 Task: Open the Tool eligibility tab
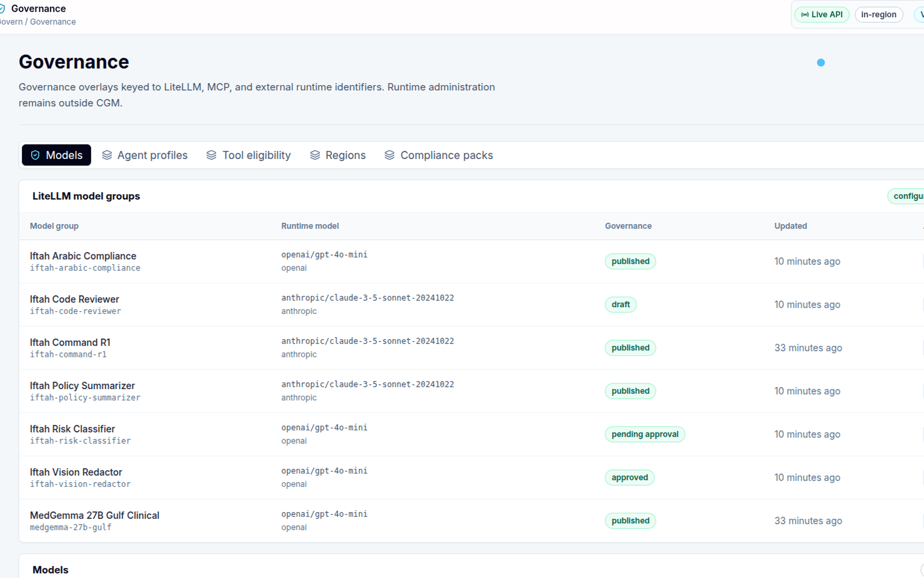(x=249, y=155)
